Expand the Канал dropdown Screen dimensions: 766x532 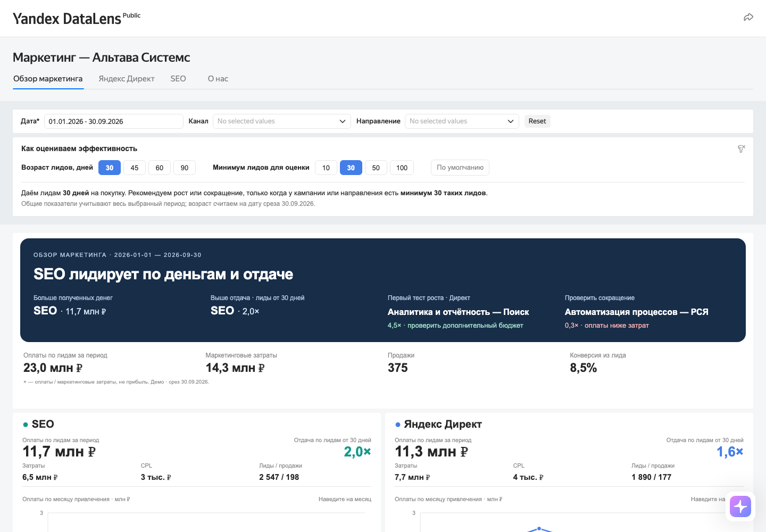282,121
